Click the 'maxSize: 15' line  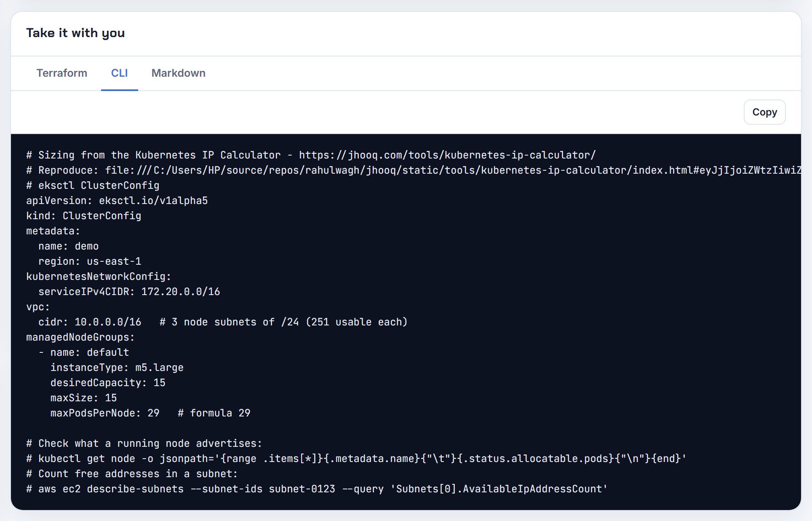point(84,398)
